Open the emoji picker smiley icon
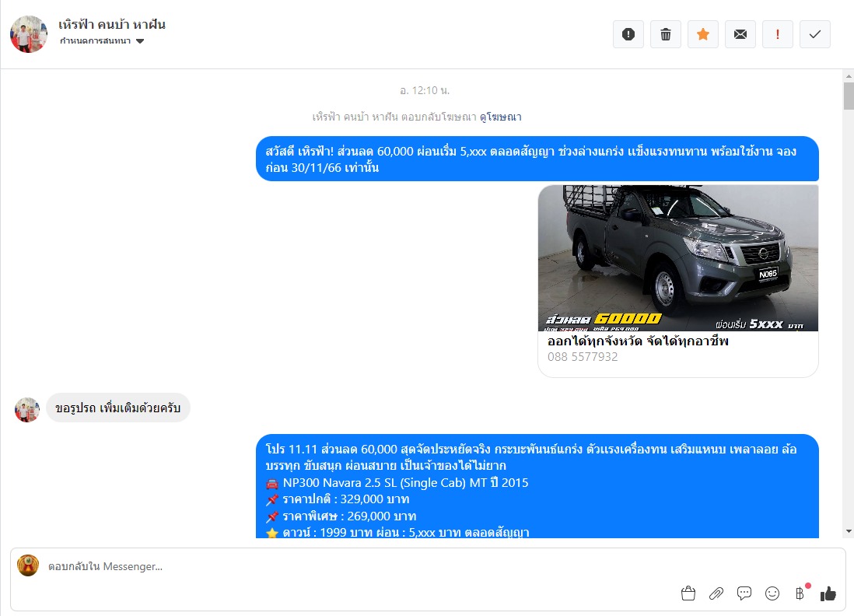The height and width of the screenshot is (616, 854). tap(772, 593)
